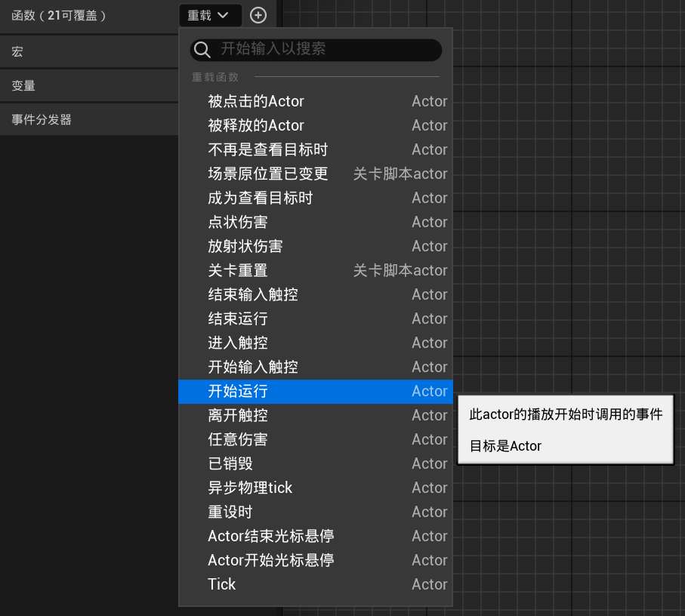Type in the 开始输入以搜索 search field
The image size is (685, 616).
click(x=325, y=50)
